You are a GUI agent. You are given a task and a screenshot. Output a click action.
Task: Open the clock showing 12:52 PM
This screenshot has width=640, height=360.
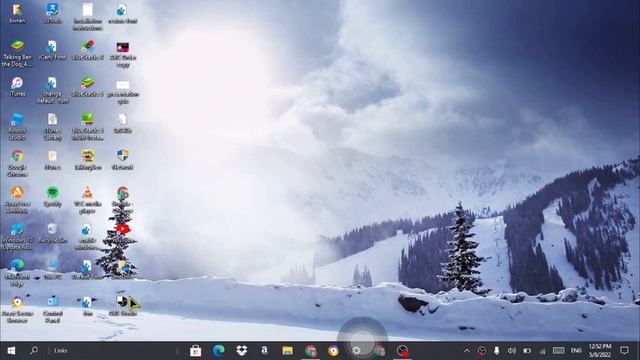point(600,351)
